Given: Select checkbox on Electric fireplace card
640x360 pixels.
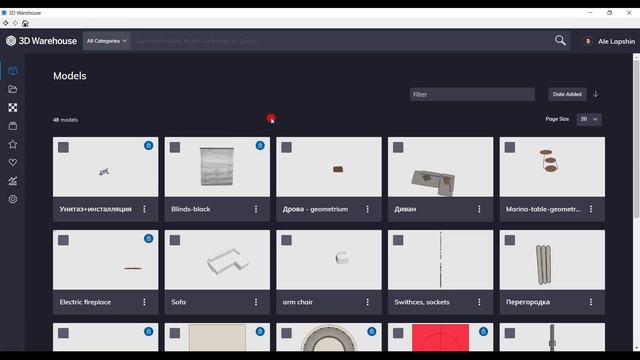Looking at the screenshot, I should pyautogui.click(x=63, y=240).
